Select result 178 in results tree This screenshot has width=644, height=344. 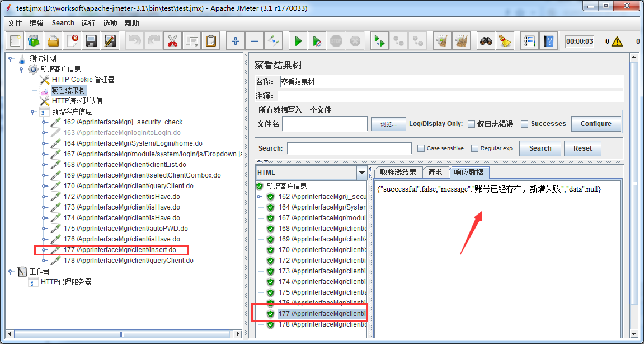click(x=322, y=324)
